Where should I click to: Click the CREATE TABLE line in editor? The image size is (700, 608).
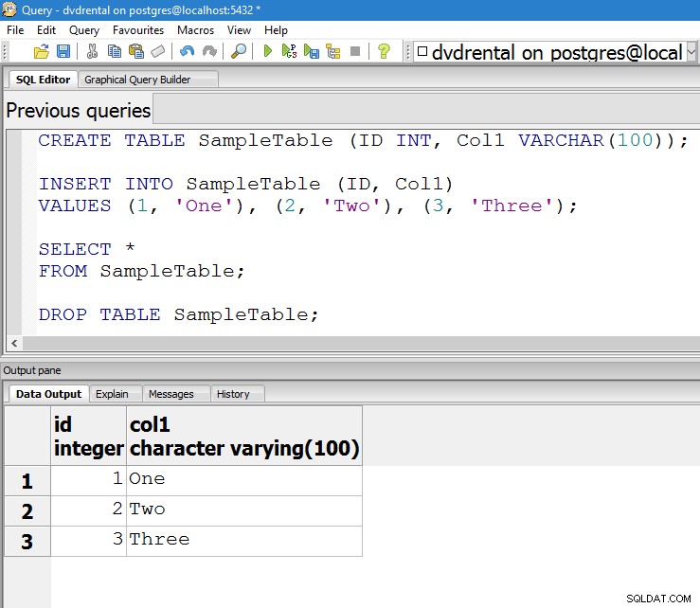(363, 140)
